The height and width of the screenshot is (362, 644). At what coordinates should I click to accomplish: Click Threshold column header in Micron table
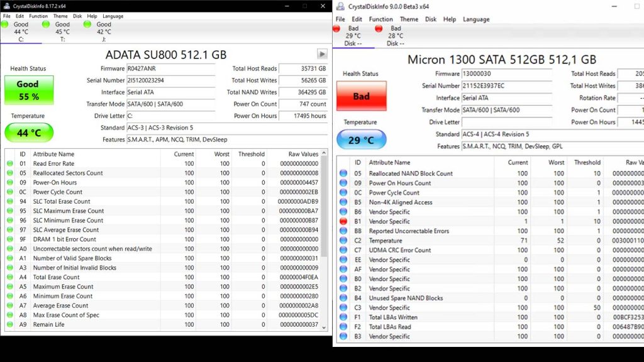(x=587, y=163)
